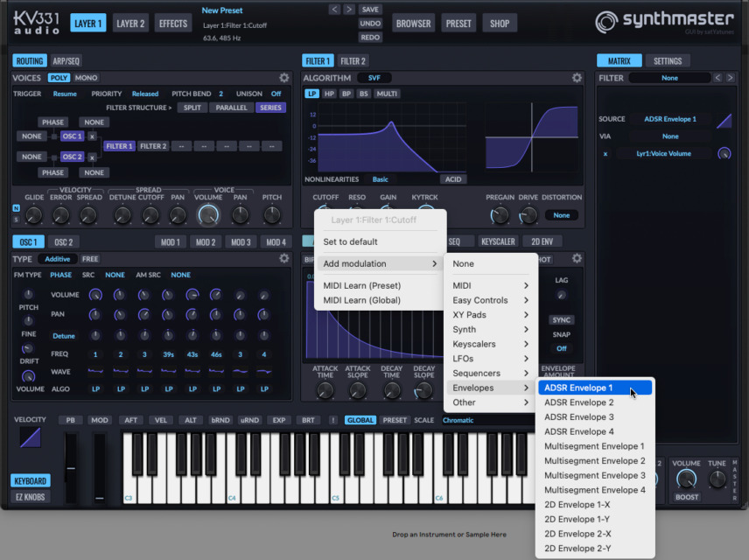Viewport: 749px width, 560px height.
Task: Open SVF algorithm dropdown
Action: (374, 78)
